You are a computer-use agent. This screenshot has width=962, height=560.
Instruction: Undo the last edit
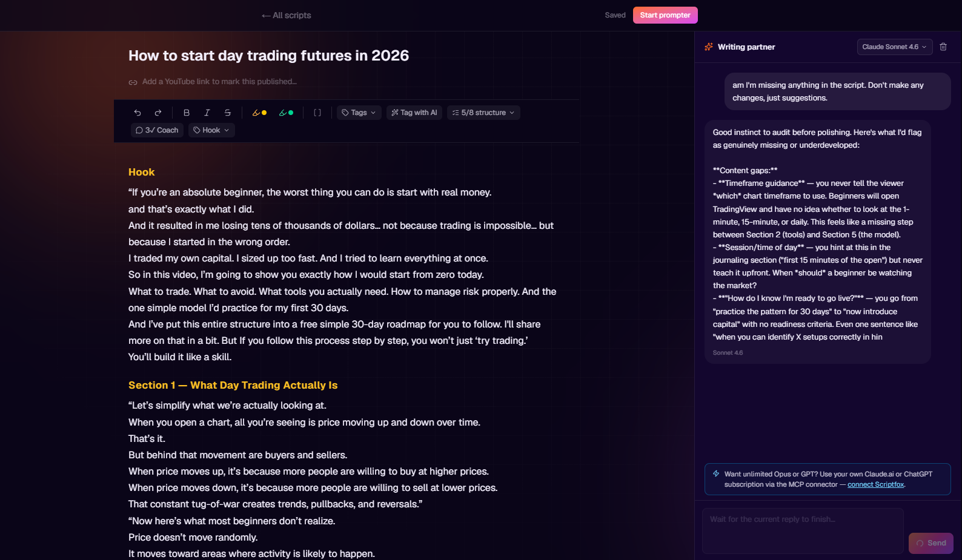click(x=138, y=113)
